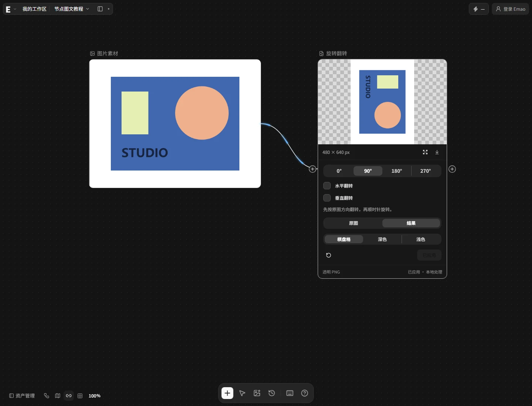The height and width of the screenshot is (406, 532).
Task: Expand the rotated preview to fullscreen
Action: 425,152
